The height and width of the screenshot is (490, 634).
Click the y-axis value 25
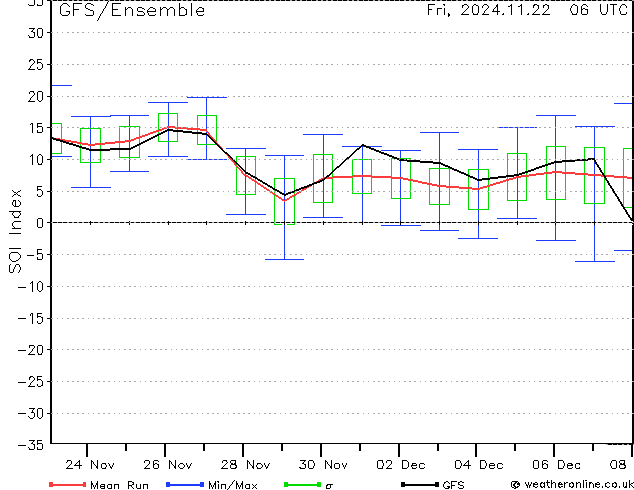point(36,65)
